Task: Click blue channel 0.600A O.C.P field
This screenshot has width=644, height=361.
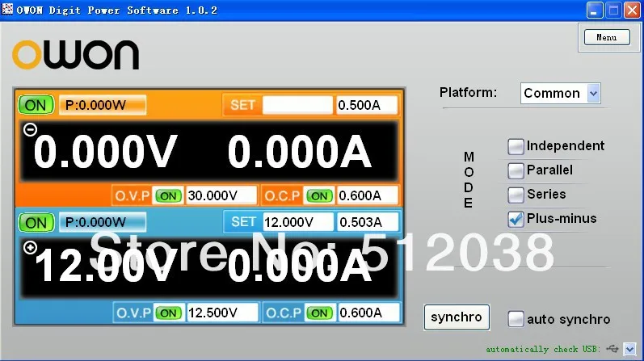Action: pos(368,313)
